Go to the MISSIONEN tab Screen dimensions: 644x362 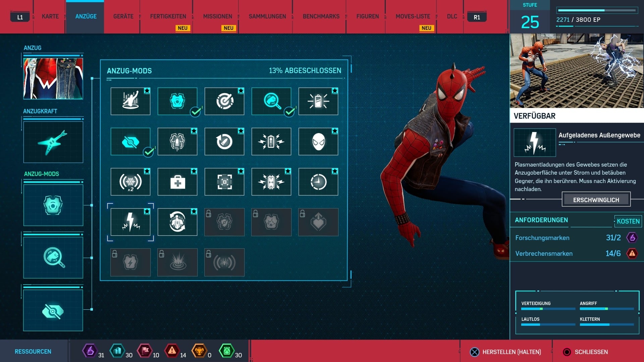(x=217, y=16)
